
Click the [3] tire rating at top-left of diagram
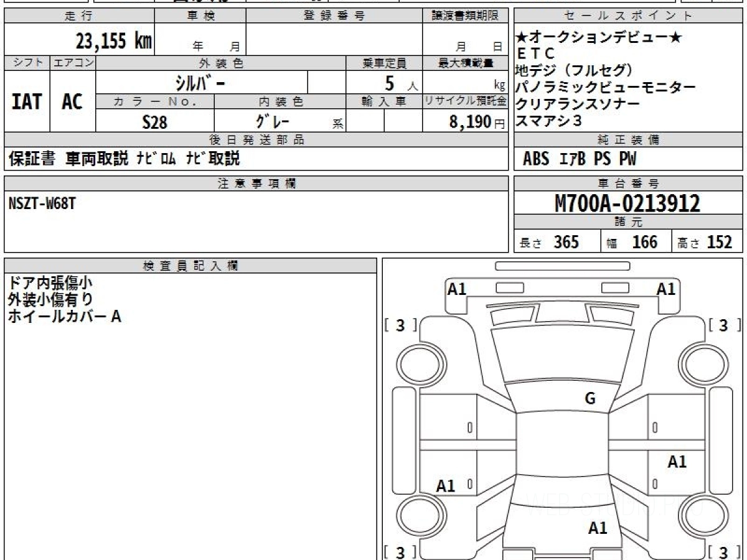[400, 325]
